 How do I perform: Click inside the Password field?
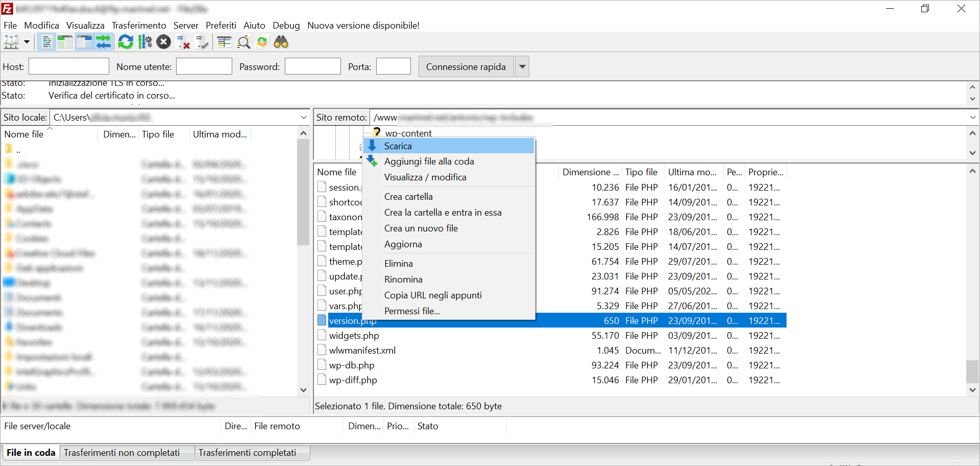point(312,66)
